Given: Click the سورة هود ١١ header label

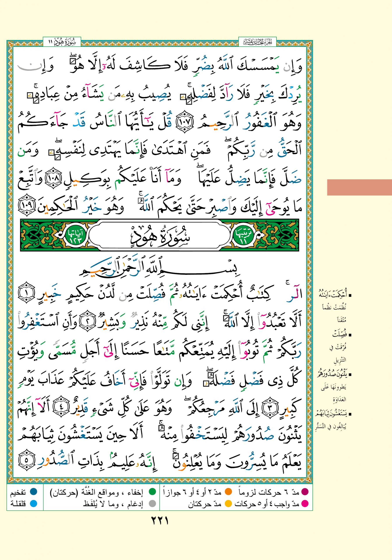Looking at the screenshot, I should point(62,42).
